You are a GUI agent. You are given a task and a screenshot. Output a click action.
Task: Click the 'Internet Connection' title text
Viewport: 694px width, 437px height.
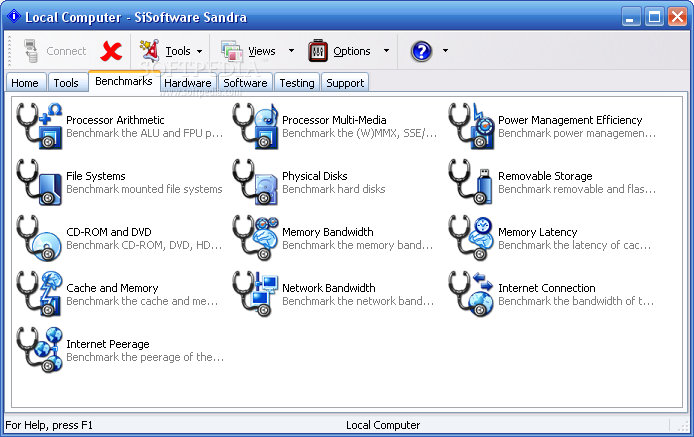tap(547, 288)
